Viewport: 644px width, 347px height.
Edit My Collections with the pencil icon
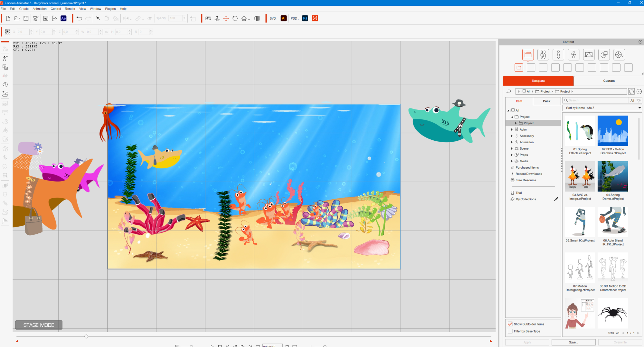coord(556,199)
